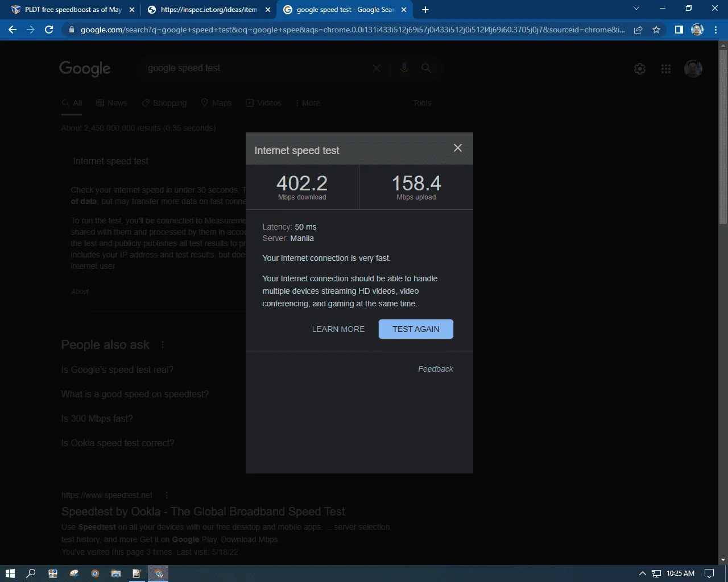Select the All results tab
This screenshot has height=582, width=728.
tap(72, 103)
